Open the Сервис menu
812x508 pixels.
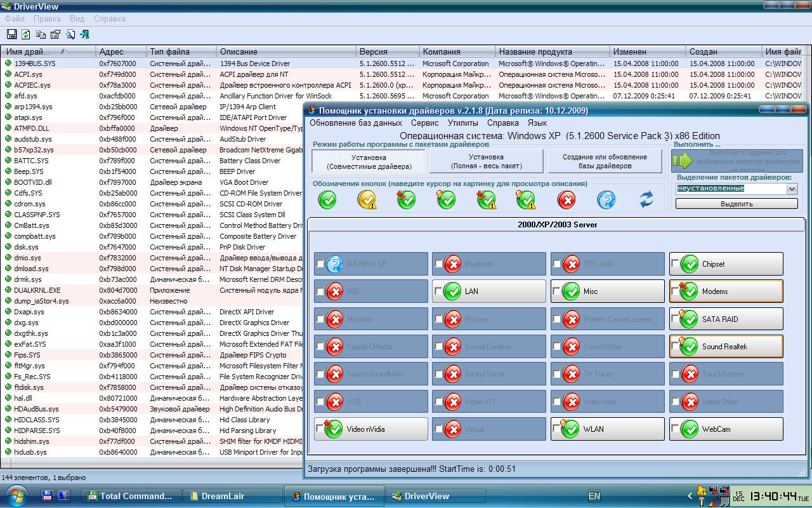424,123
